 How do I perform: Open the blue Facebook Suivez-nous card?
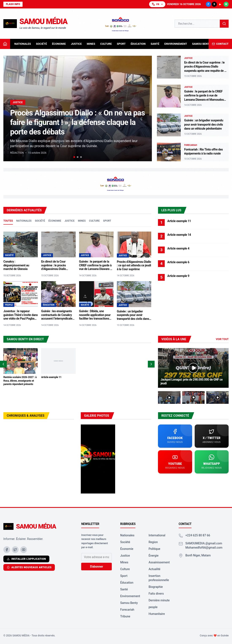point(175,436)
